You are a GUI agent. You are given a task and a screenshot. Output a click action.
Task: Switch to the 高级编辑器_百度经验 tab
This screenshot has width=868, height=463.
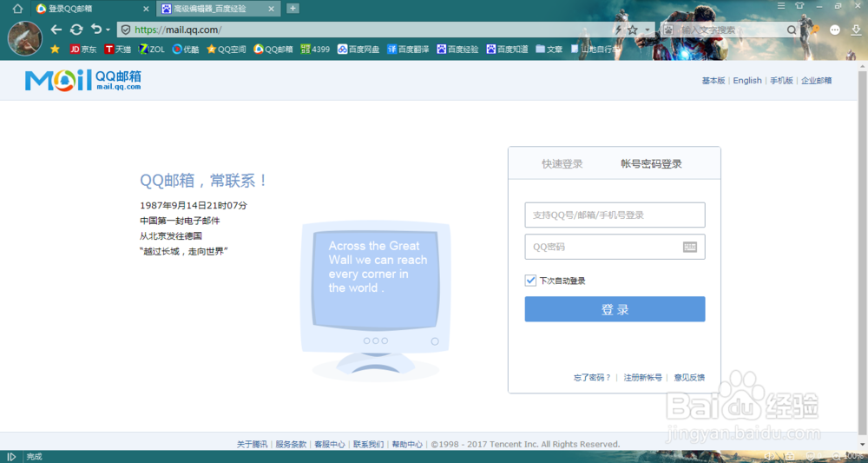tap(218, 9)
